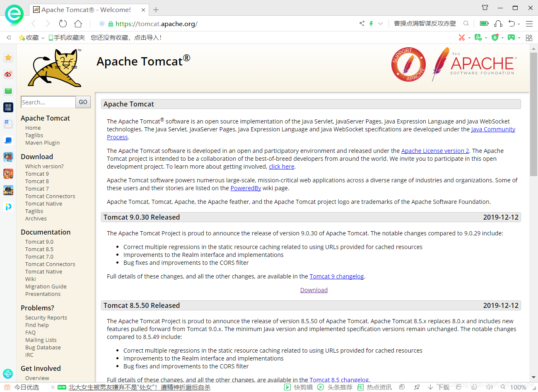This screenshot has height=392, width=538.
Task: Open the undo arrow dropdown
Action: pyautogui.click(x=519, y=24)
